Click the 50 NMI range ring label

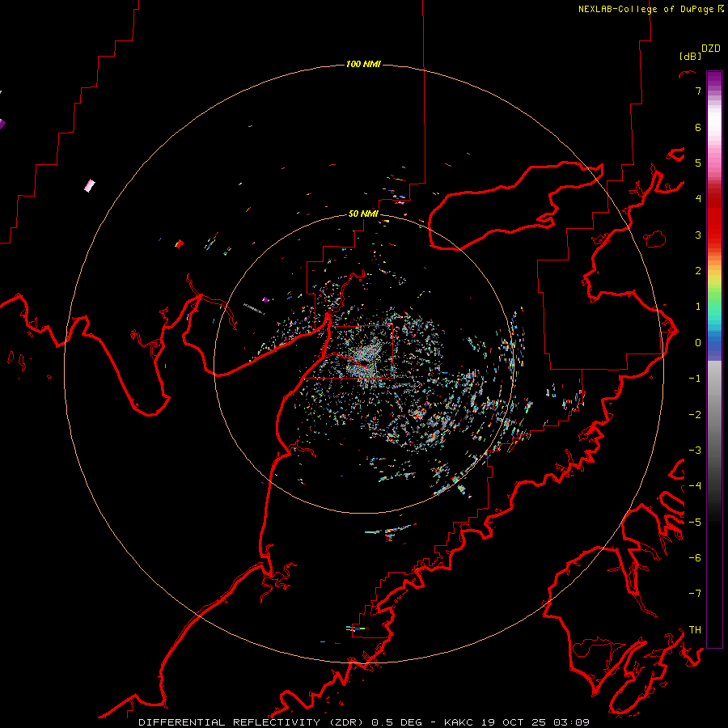click(363, 214)
